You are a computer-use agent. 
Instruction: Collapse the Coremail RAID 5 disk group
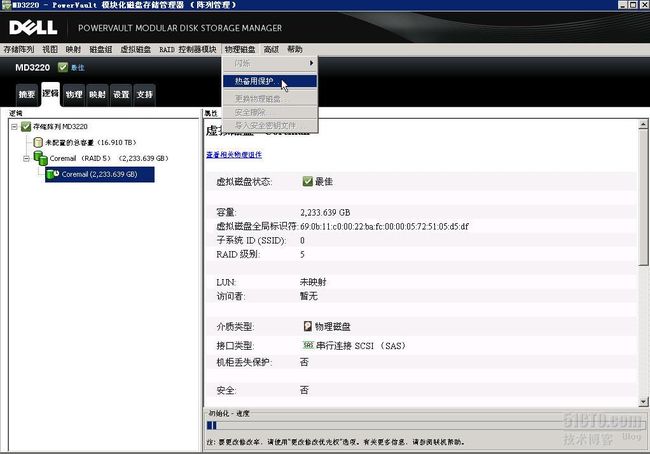[27, 158]
